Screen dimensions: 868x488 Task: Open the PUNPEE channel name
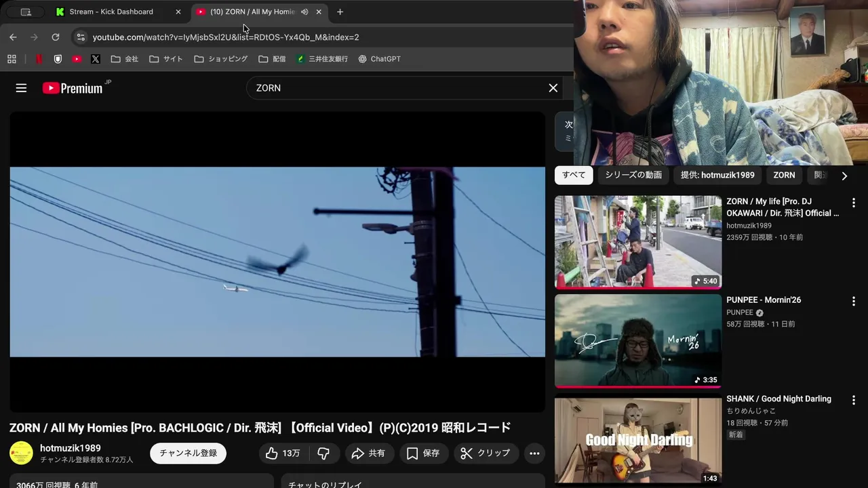coord(740,312)
